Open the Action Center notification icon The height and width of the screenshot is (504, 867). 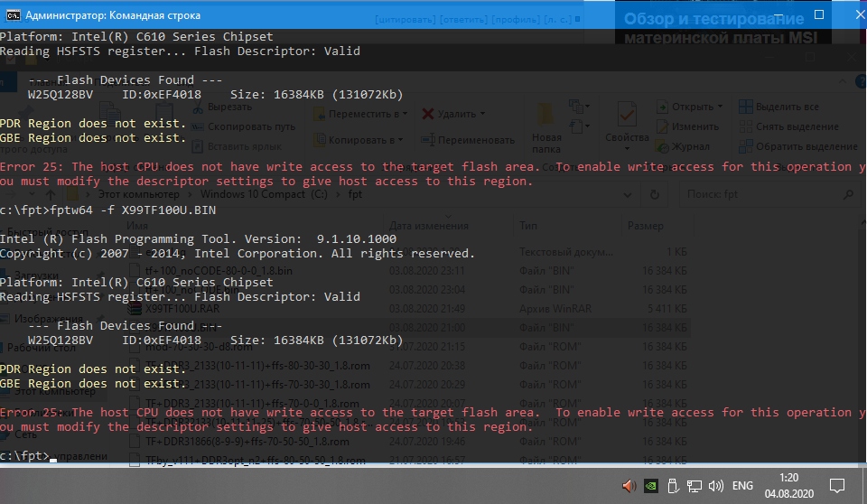[837, 486]
